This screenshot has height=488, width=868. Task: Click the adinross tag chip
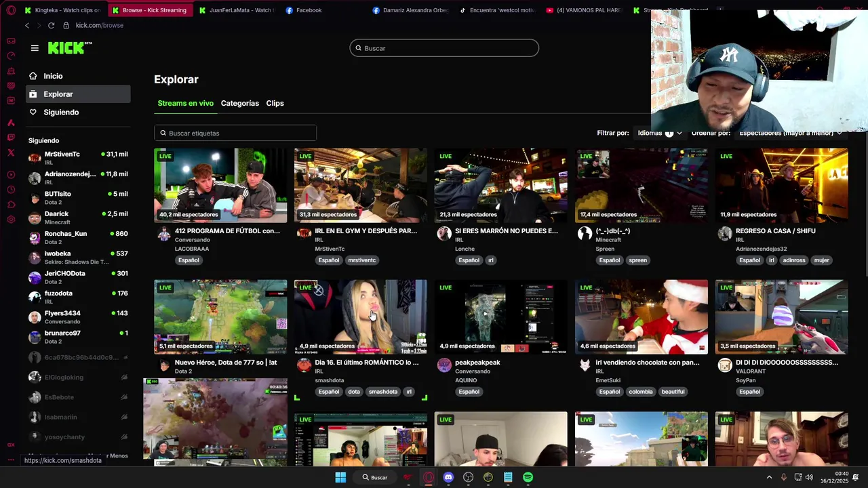pos(794,260)
